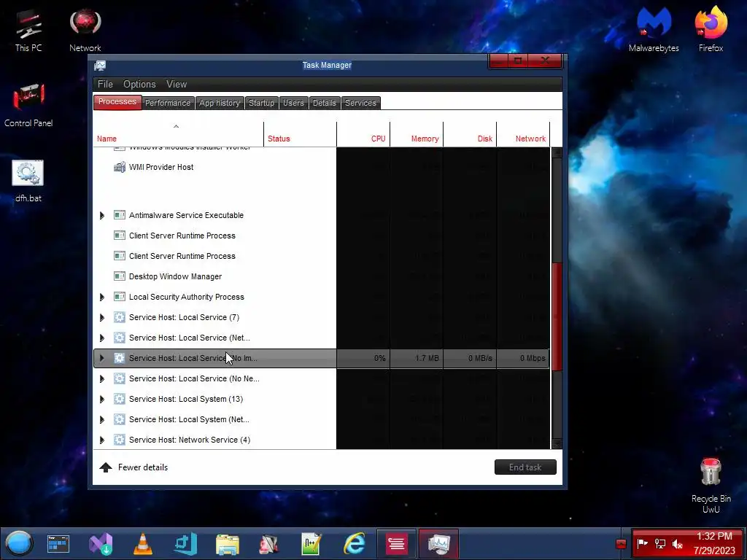This screenshot has width=747, height=560.
Task: Open the File menu
Action: click(x=105, y=85)
